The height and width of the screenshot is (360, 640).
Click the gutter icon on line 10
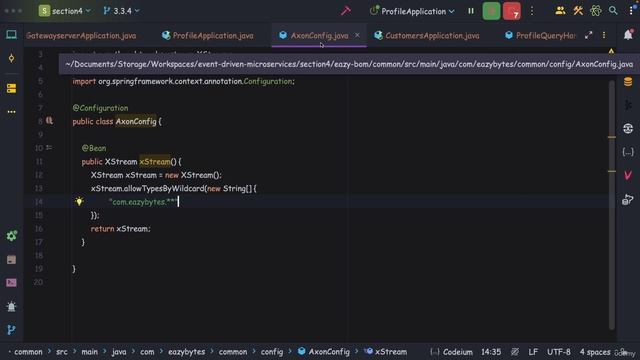[49, 148]
